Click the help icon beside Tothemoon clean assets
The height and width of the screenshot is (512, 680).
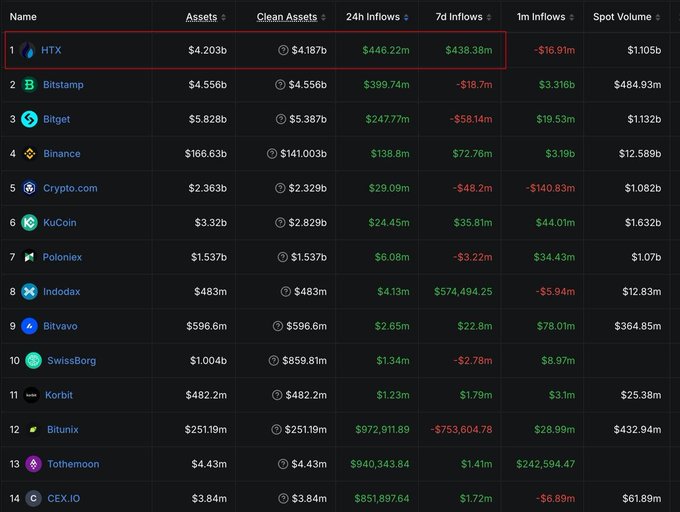(x=283, y=464)
